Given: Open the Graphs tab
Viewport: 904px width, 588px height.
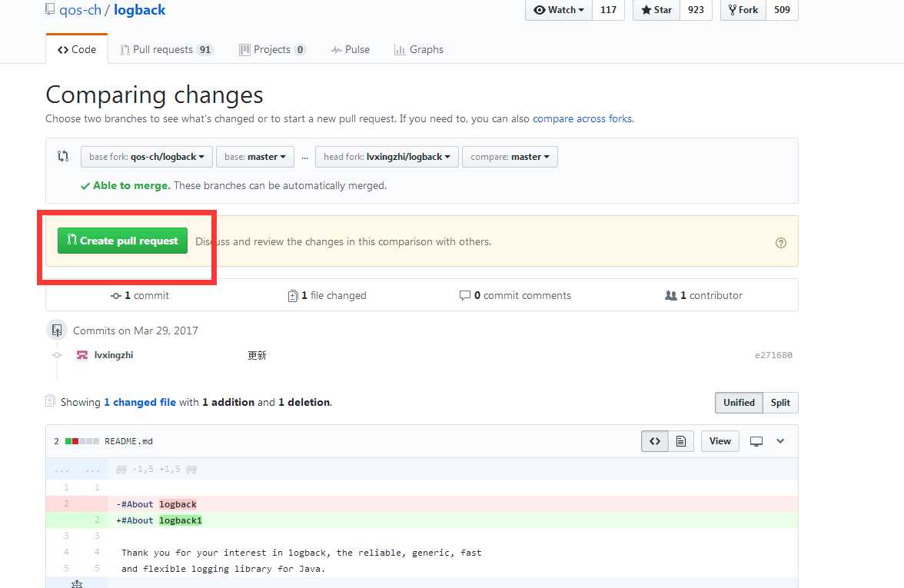Looking at the screenshot, I should point(418,49).
